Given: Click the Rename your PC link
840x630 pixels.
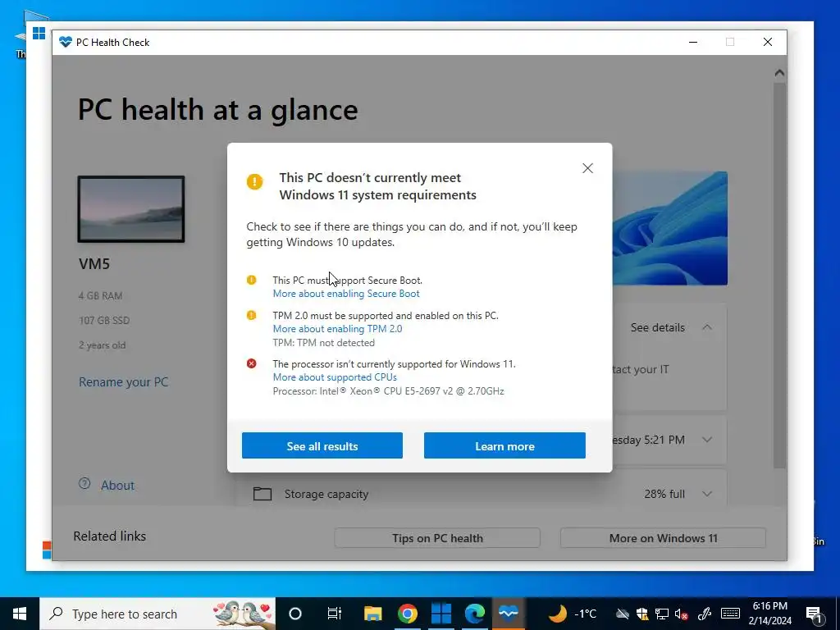Looking at the screenshot, I should pos(123,382).
